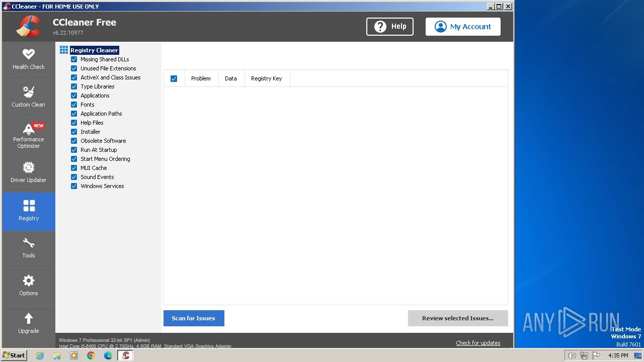Launch Windows Media Player from taskbar
The width and height of the screenshot is (644, 362).
pos(74,355)
